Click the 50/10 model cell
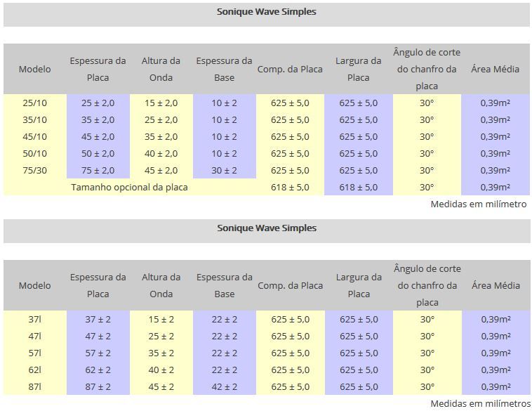This screenshot has height=411, width=532. pos(34,153)
